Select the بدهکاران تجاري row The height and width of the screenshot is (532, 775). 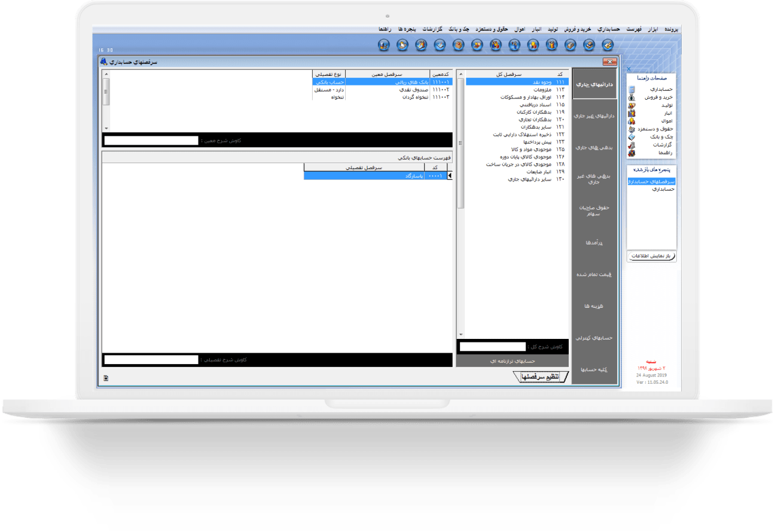tap(517, 120)
